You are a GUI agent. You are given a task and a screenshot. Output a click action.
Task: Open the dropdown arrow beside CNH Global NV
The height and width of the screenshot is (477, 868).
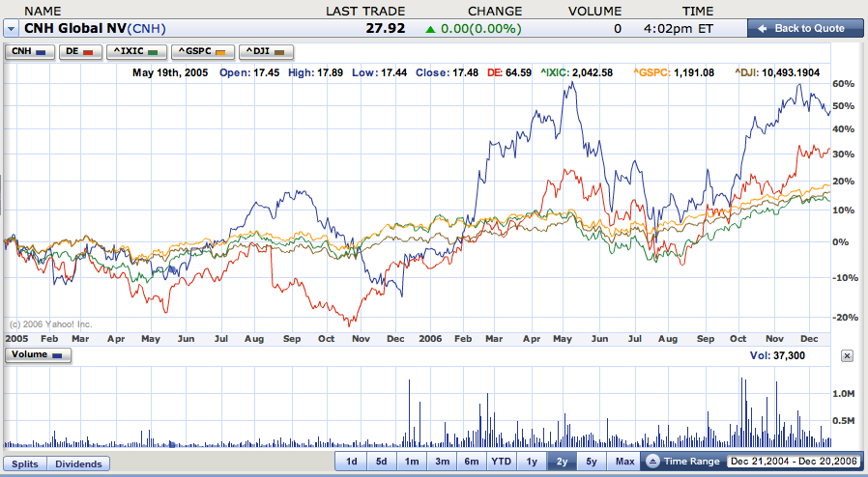click(x=12, y=29)
